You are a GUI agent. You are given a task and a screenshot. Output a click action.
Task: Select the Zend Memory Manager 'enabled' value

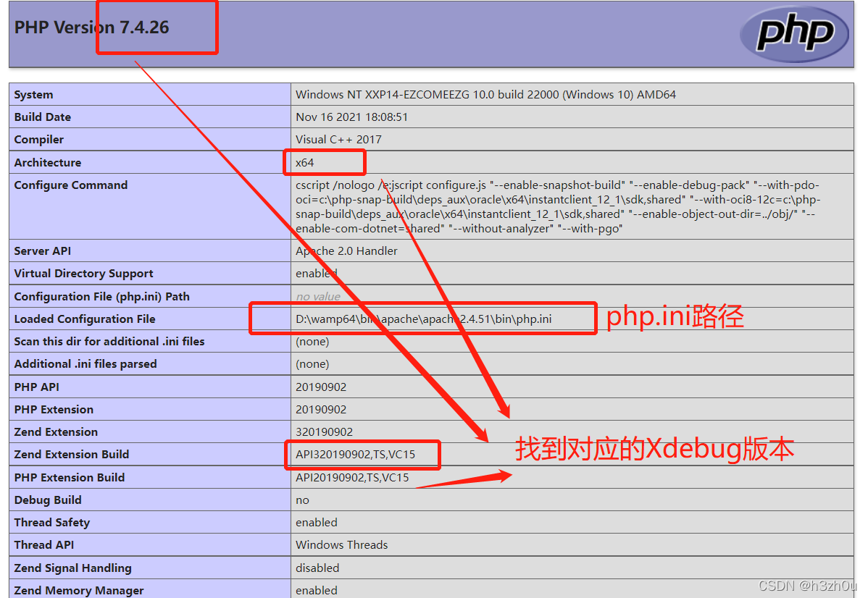tap(316, 590)
